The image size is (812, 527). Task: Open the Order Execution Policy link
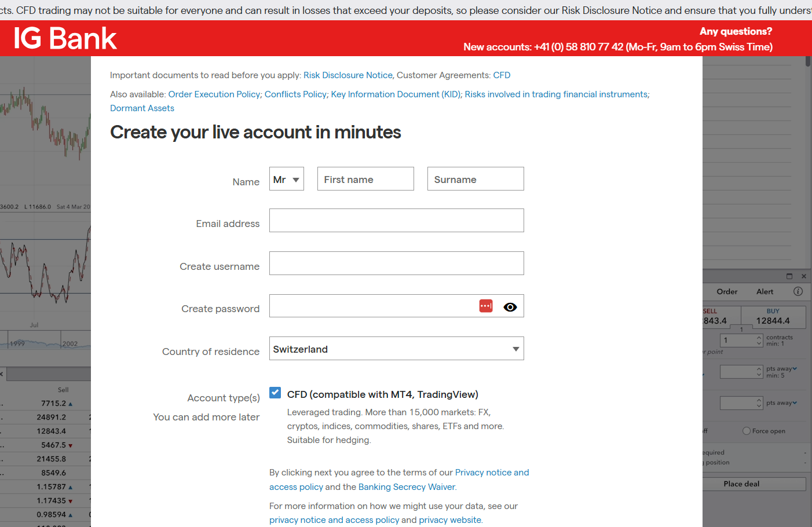click(214, 94)
